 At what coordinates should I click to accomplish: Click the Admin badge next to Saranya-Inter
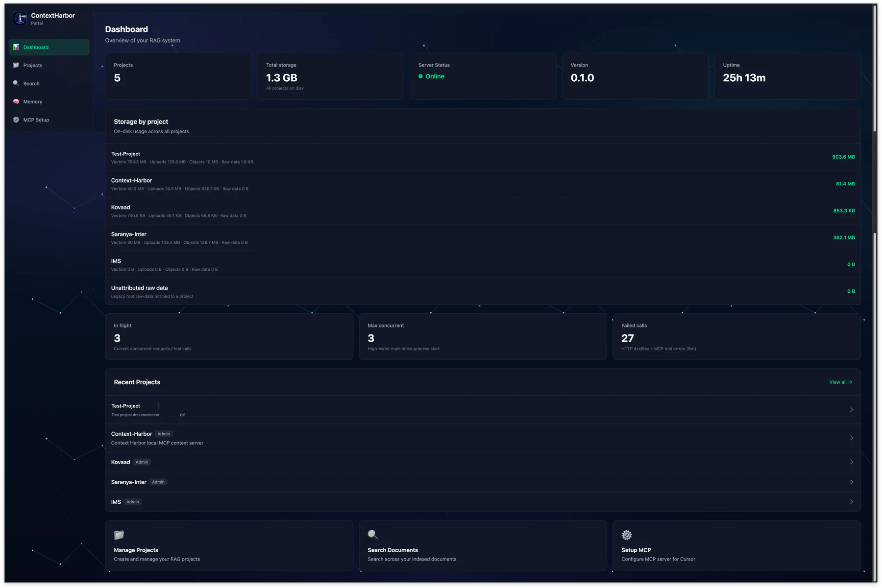tap(158, 482)
